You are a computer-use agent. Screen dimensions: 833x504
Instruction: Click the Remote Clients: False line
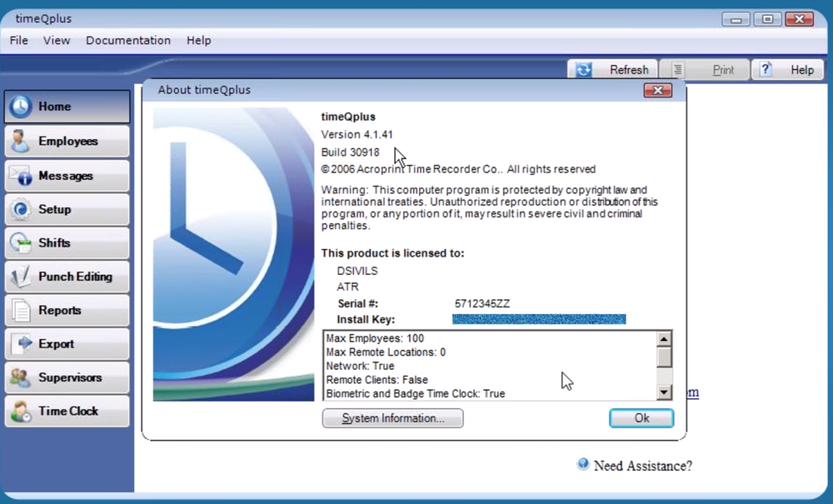(377, 380)
